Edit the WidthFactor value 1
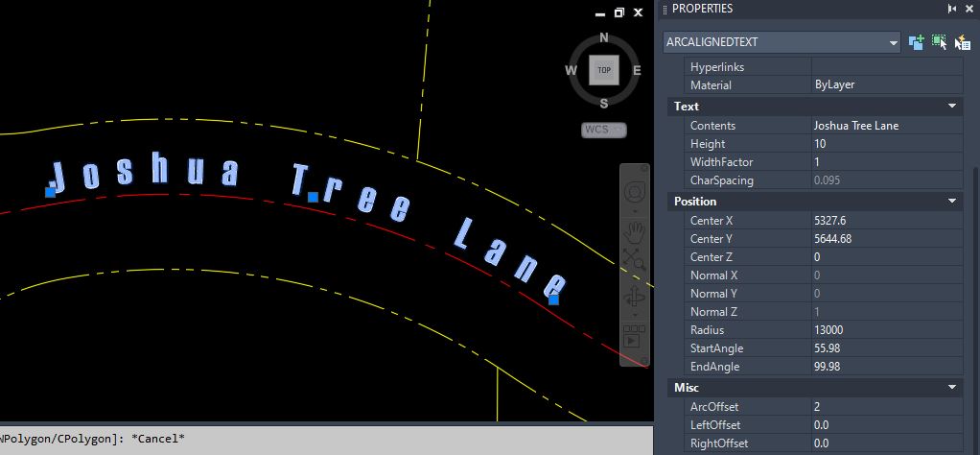The width and height of the screenshot is (980, 455). click(887, 162)
